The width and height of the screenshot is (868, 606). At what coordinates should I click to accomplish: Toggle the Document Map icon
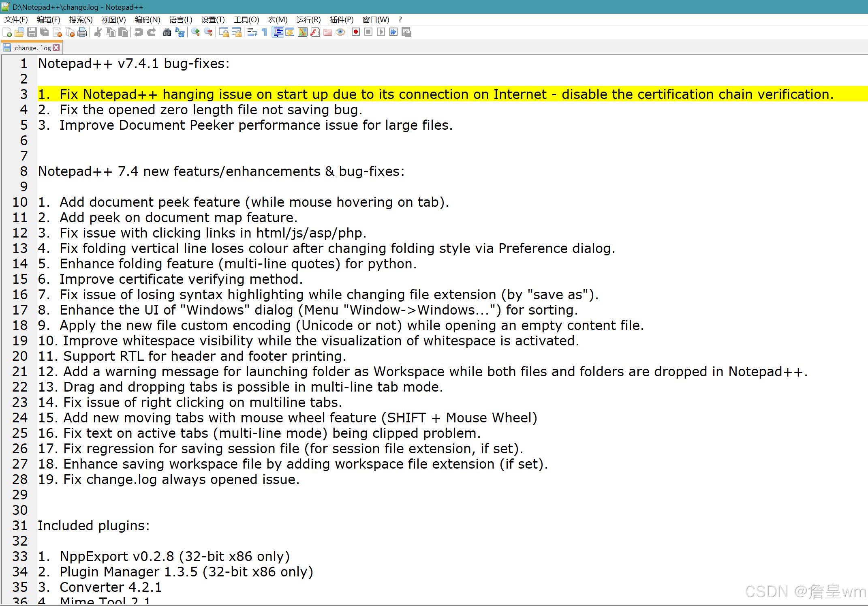click(303, 32)
